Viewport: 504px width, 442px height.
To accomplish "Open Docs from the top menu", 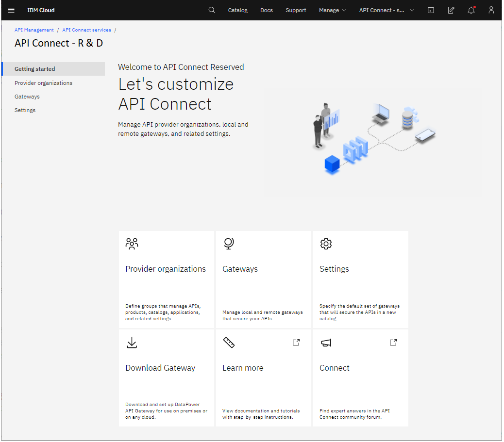I will [267, 10].
